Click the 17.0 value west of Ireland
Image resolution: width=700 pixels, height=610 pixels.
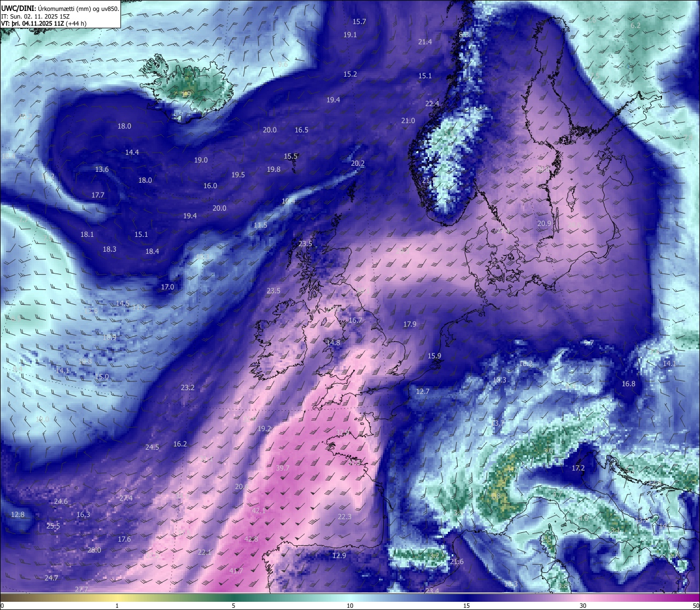click(x=167, y=287)
